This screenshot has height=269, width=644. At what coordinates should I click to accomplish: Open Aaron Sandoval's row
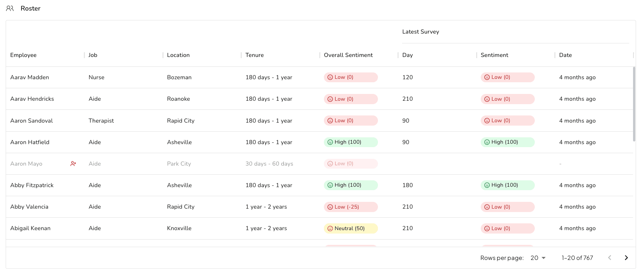coord(319,121)
